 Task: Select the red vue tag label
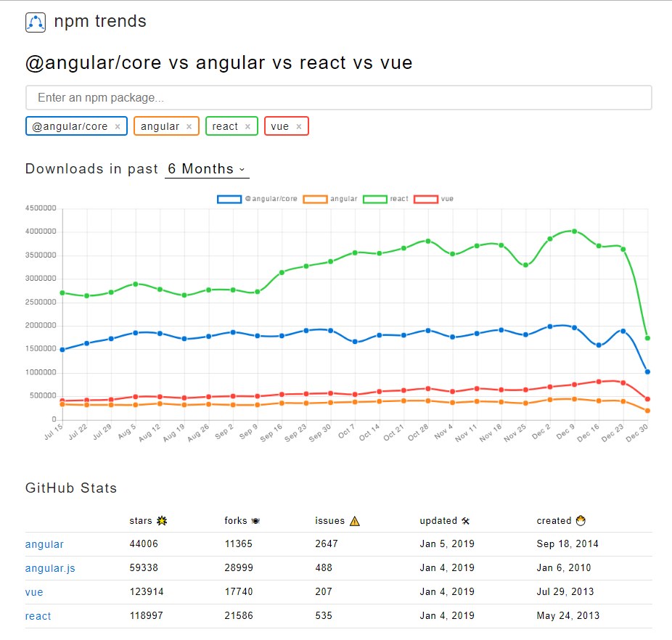pos(280,126)
